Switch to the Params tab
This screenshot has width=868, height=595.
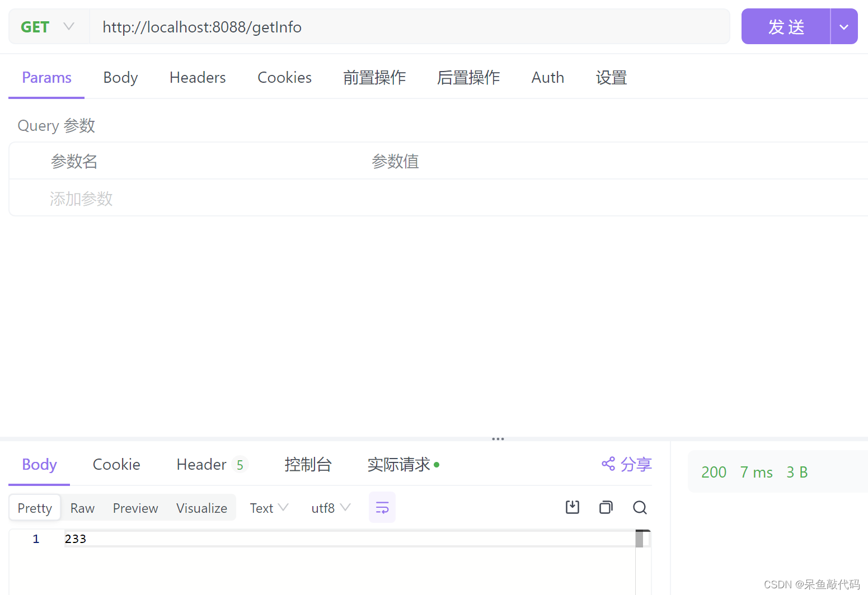46,78
